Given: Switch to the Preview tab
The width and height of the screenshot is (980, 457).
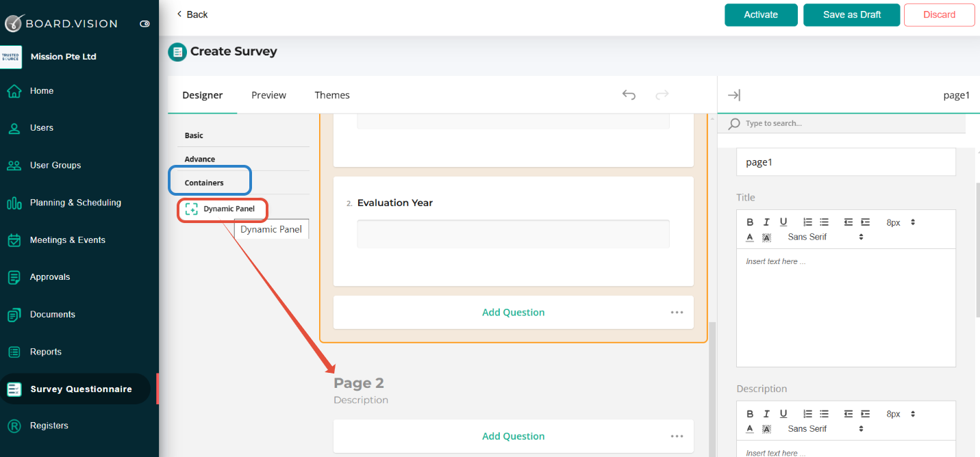Looking at the screenshot, I should click(x=268, y=95).
